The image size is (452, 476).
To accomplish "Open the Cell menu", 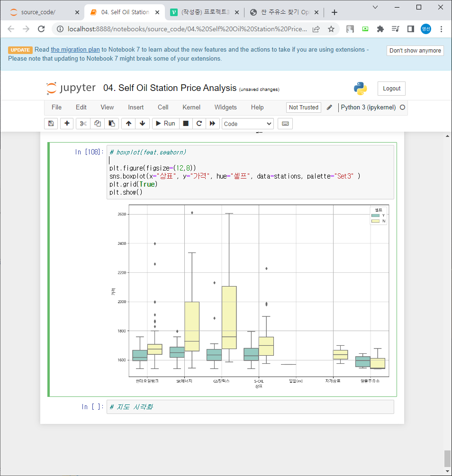I will (x=163, y=108).
